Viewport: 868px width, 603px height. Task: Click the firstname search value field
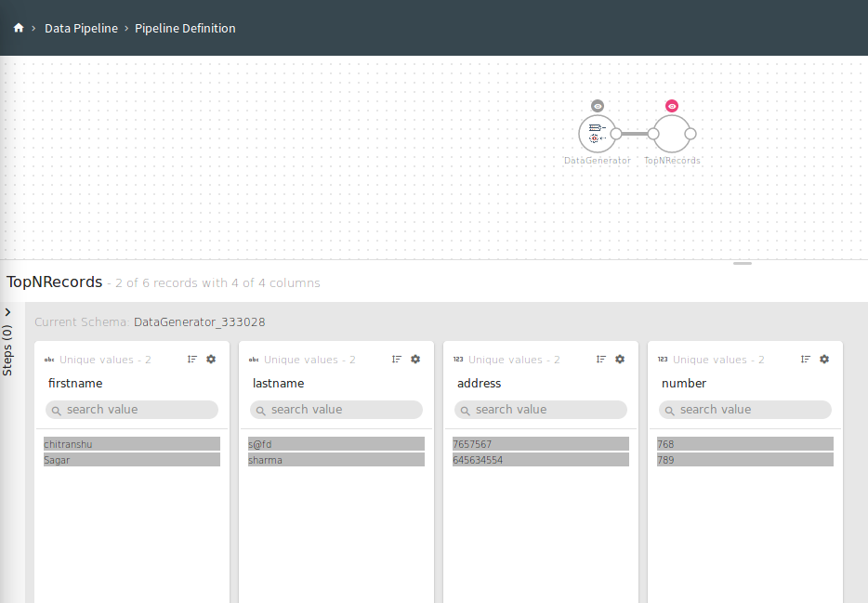click(x=132, y=410)
